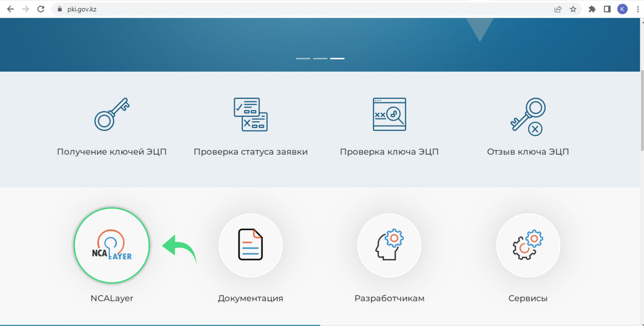The width and height of the screenshot is (644, 326).
Task: Bookmark page with star icon
Action: [573, 9]
